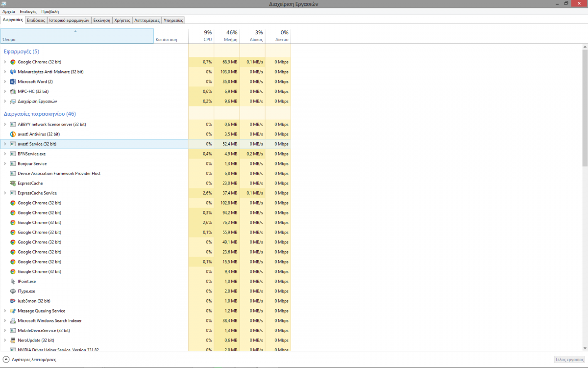This screenshot has height=368, width=588.
Task: Expand the Microsoft Word (2) group
Action: (5, 81)
